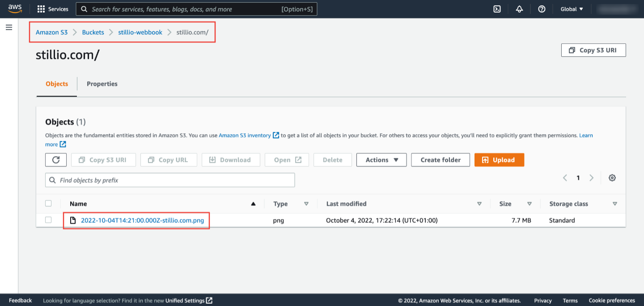Open the Services grid menu
Image resolution: width=644 pixels, height=306 pixels.
(x=53, y=9)
